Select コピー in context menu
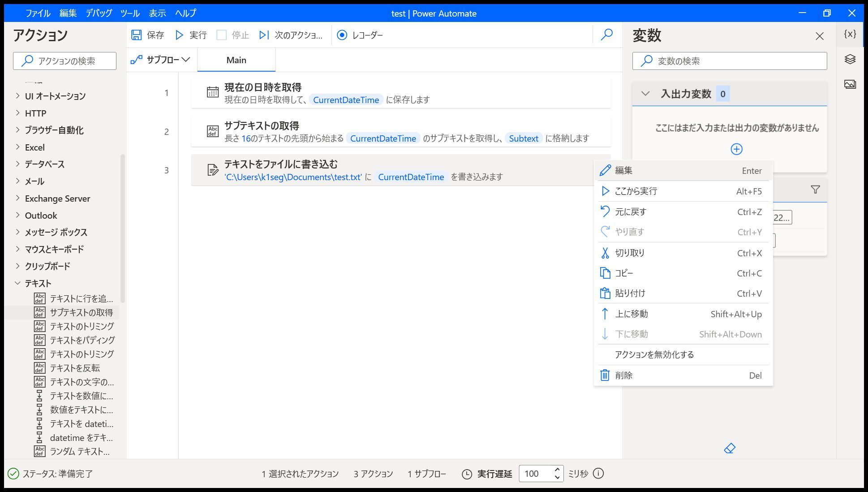Screen dimensions: 868x492 click(x=683, y=273)
